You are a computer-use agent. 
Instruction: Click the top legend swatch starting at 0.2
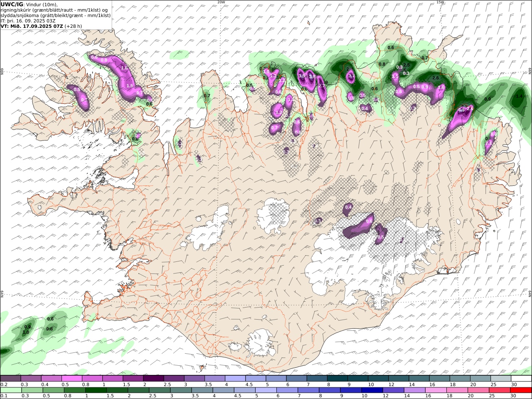[10, 379]
